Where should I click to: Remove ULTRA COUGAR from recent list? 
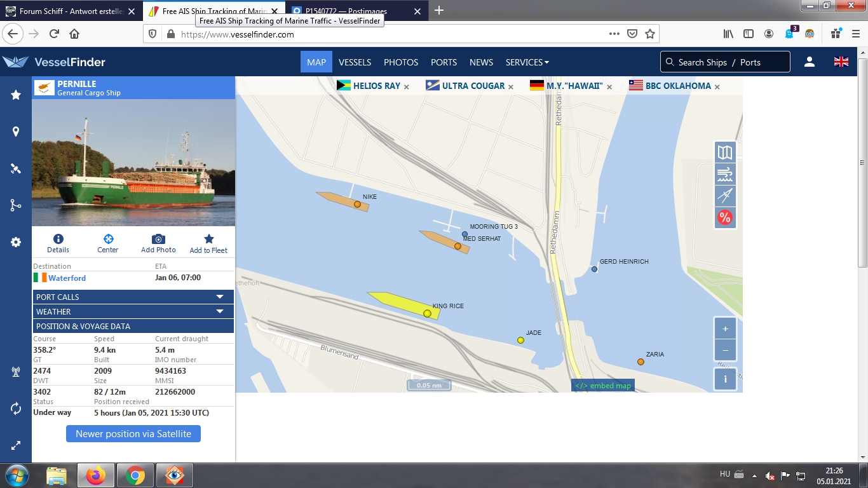511,86
